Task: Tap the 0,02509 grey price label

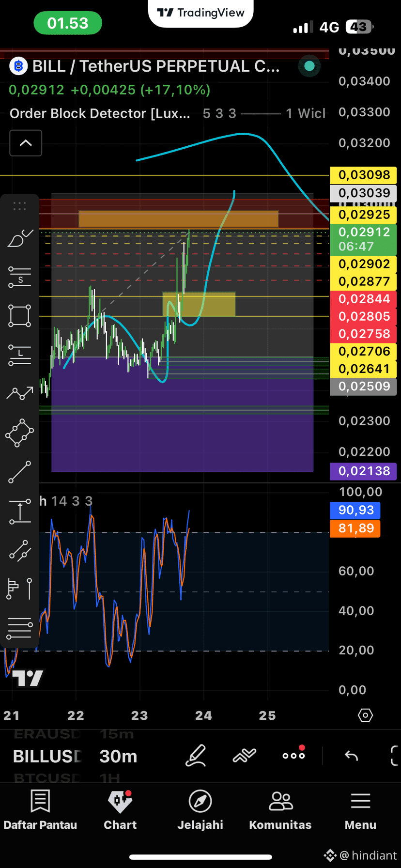Action: point(364,386)
